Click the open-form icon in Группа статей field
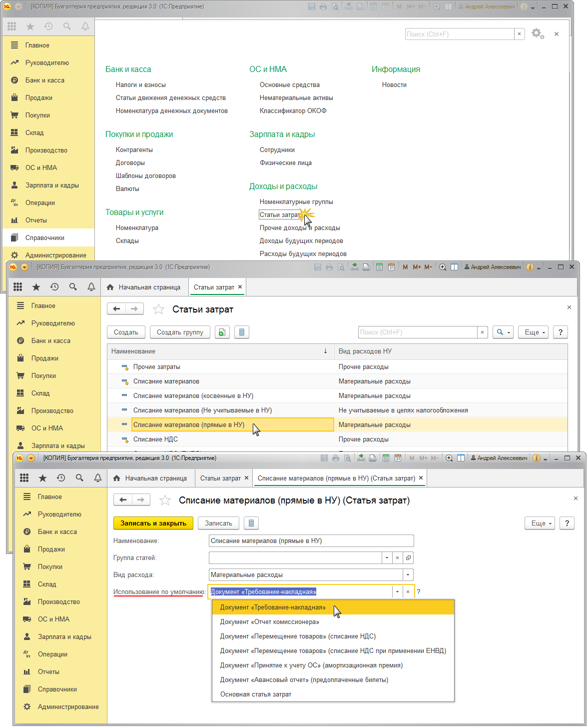Image resolution: width=588 pixels, height=727 pixels. click(408, 558)
